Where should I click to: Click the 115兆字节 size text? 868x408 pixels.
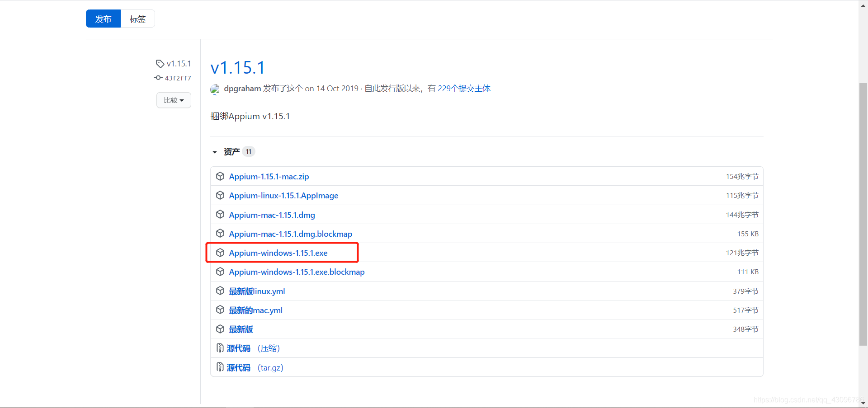[742, 196]
